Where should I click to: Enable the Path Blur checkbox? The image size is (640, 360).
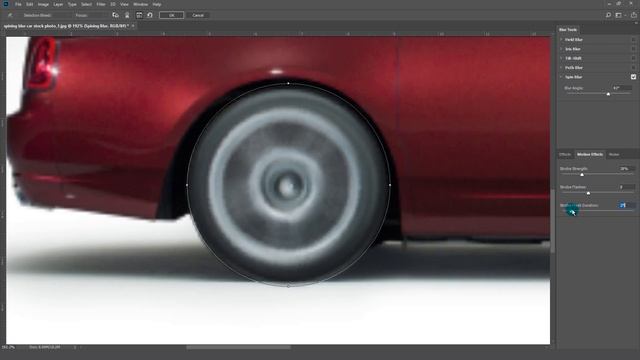pos(633,68)
